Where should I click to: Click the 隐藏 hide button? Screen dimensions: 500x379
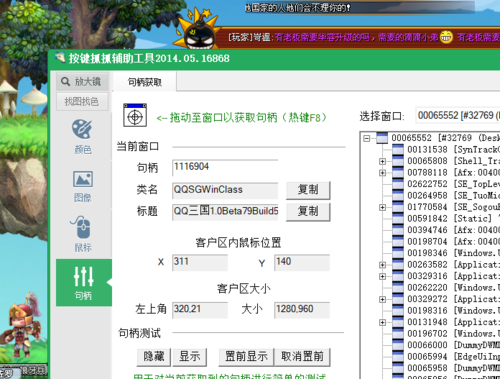click(x=154, y=357)
